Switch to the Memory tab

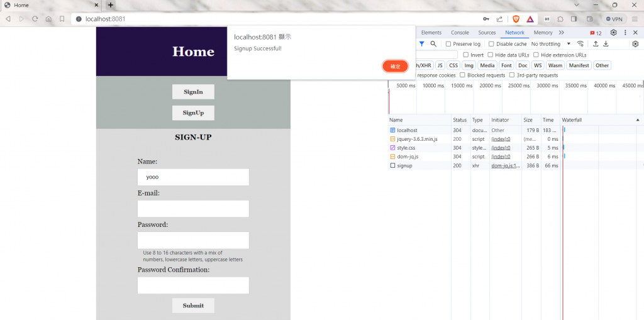543,33
